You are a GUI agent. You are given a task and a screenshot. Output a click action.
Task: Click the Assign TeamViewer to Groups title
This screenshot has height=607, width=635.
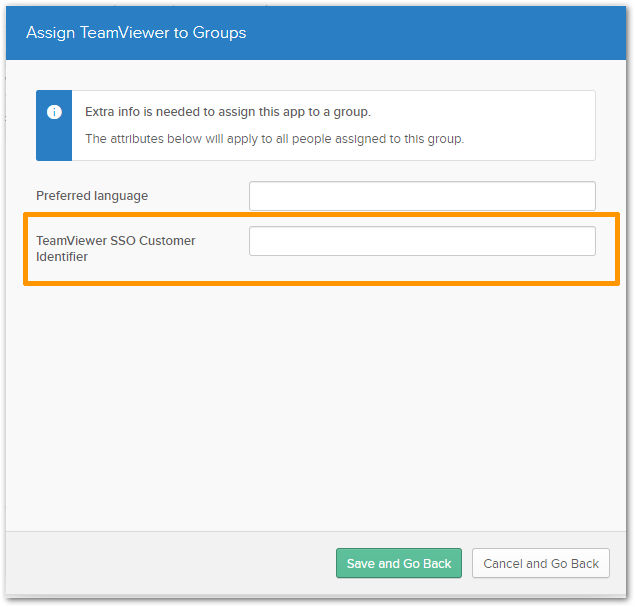(136, 33)
